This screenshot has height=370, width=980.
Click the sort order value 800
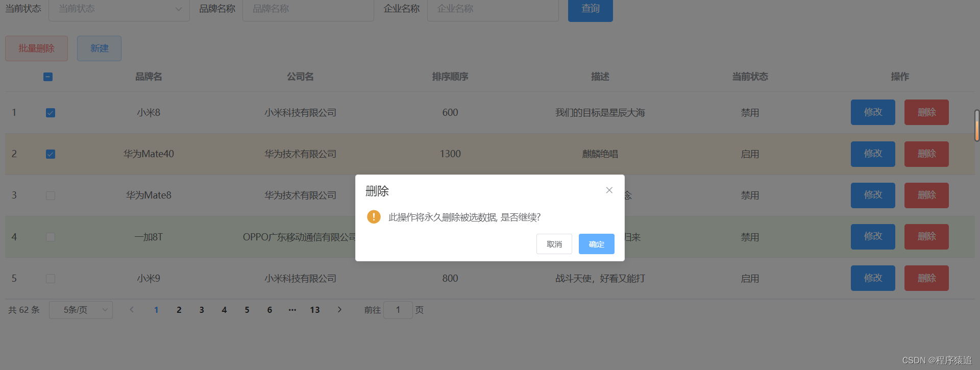coord(450,279)
